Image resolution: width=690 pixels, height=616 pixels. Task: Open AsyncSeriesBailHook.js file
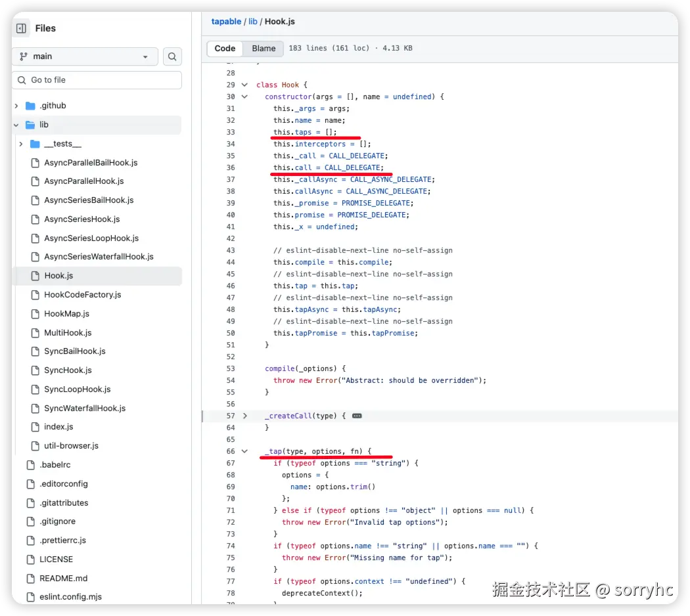pos(89,200)
